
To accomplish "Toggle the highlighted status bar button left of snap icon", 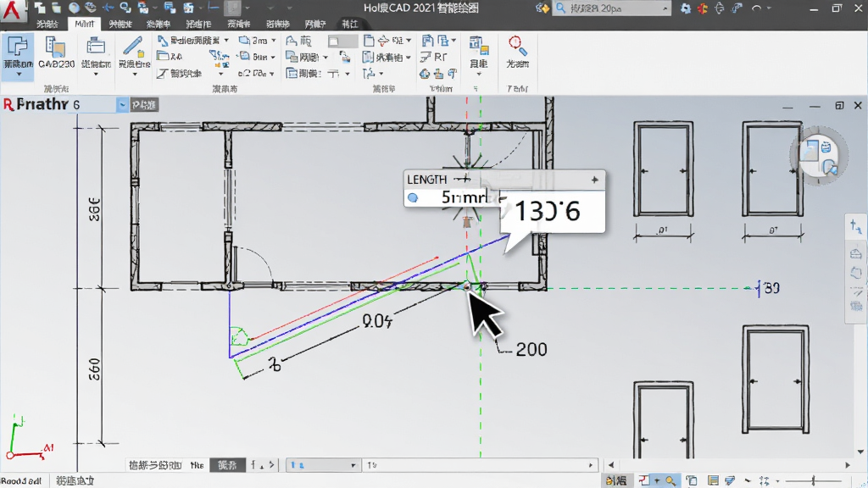I will [615, 480].
